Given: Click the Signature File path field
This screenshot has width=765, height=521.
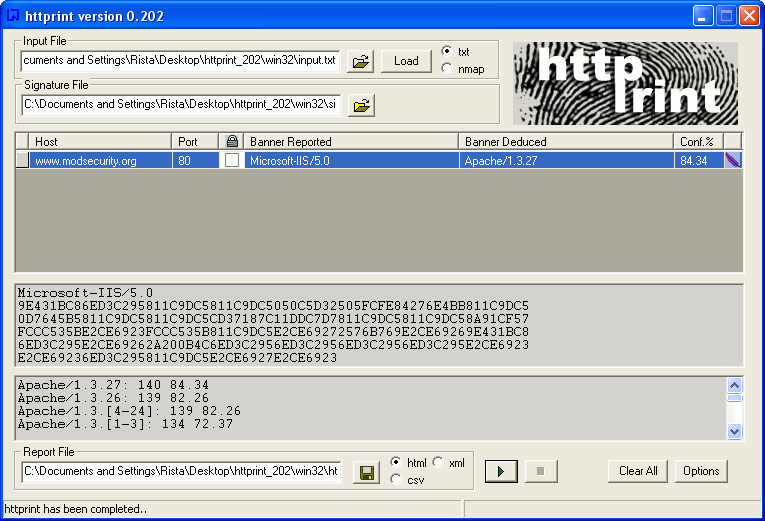Looking at the screenshot, I should coord(181,104).
